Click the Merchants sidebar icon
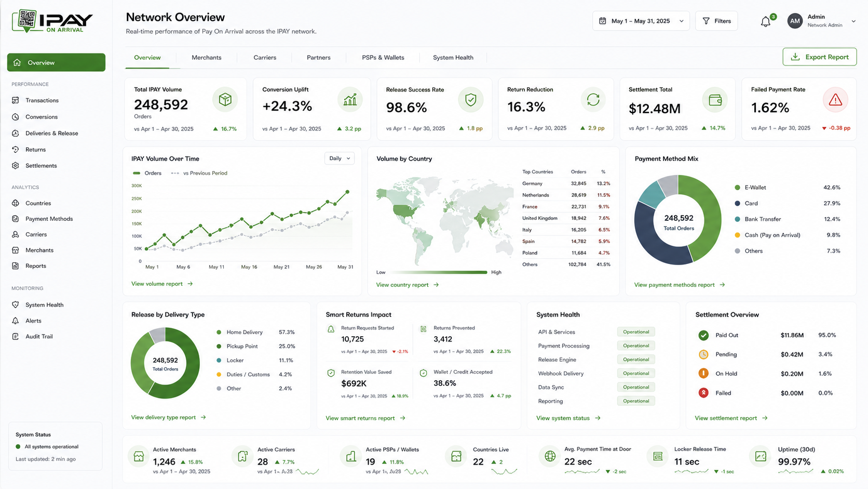 (x=16, y=250)
